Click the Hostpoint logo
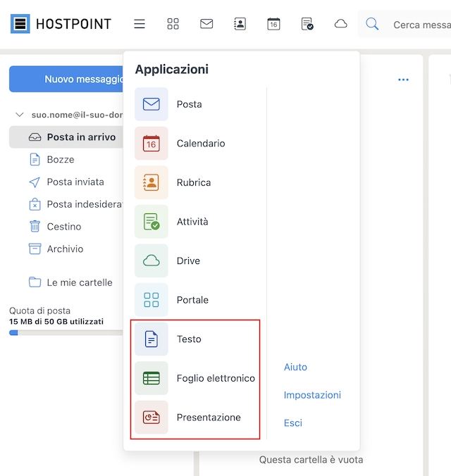This screenshot has width=451, height=476. (61, 24)
